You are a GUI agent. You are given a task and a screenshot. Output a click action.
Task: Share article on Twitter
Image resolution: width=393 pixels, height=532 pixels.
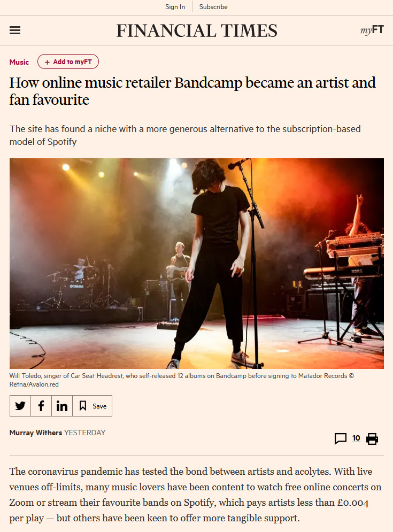pyautogui.click(x=20, y=406)
